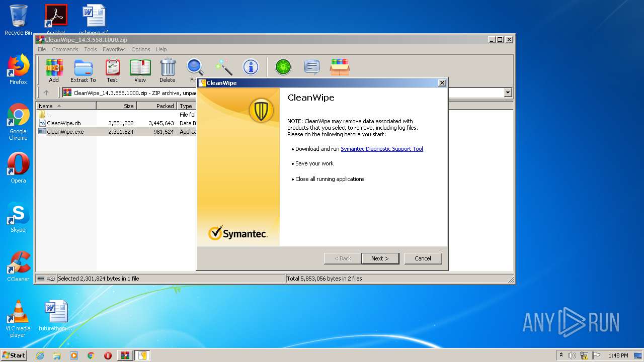Click the Extract To toolbar icon
The height and width of the screenshot is (362, 644).
tap(83, 70)
